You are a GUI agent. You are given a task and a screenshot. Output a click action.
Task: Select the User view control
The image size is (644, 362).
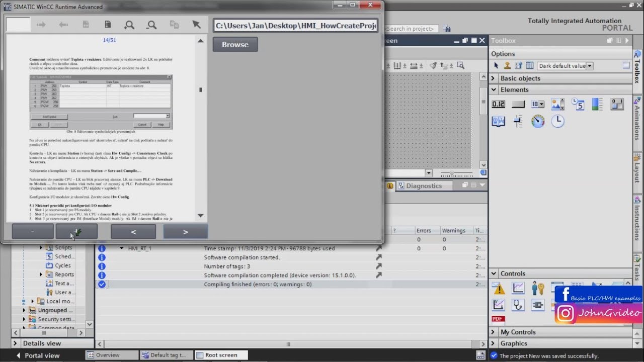[538, 289]
